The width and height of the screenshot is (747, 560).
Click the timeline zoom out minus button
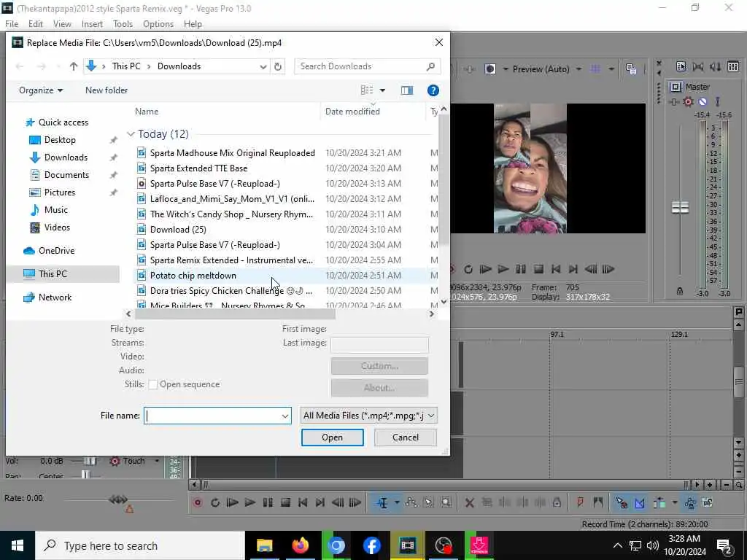(726, 485)
